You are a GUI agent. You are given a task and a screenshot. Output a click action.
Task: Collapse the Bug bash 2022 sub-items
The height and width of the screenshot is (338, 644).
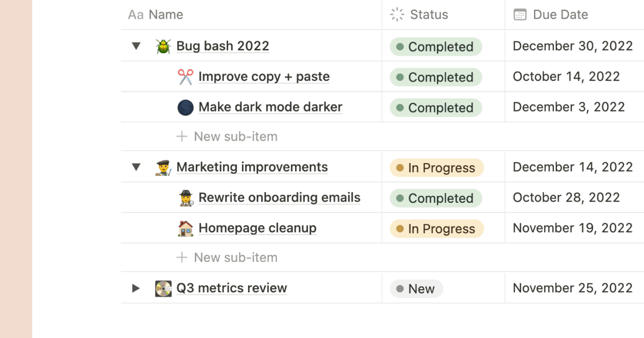click(x=136, y=46)
